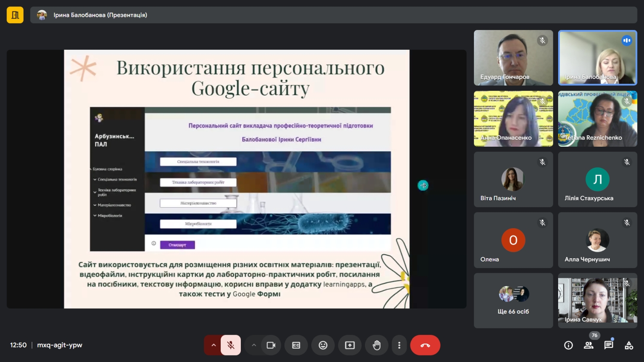Click the muted mic icon on Лілія Стахурська tile
644x362 pixels.
(x=627, y=162)
